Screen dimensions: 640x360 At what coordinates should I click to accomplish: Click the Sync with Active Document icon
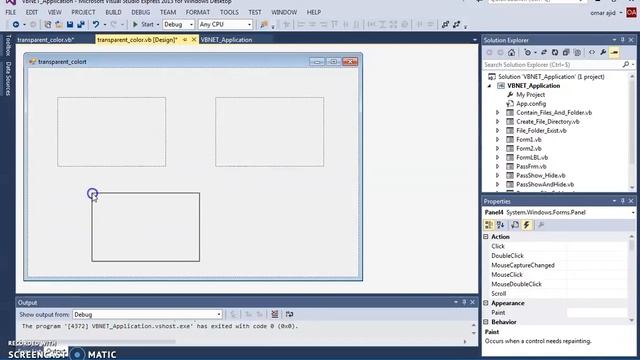tap(544, 53)
